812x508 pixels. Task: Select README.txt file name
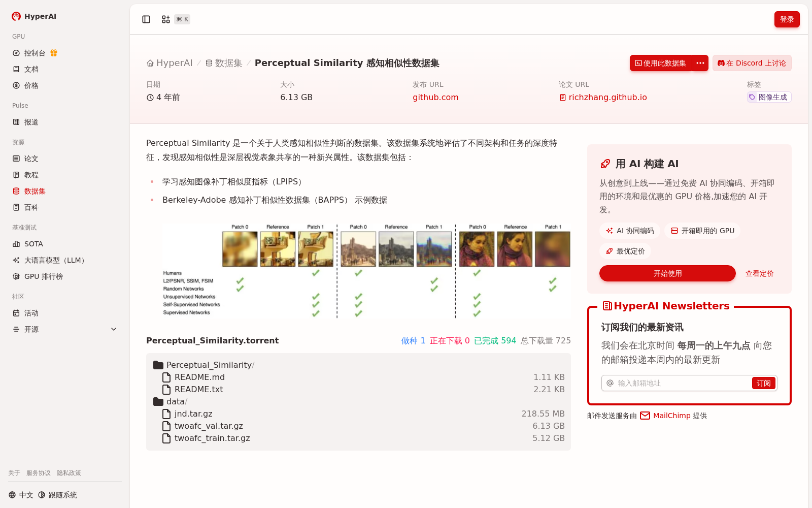tap(198, 389)
